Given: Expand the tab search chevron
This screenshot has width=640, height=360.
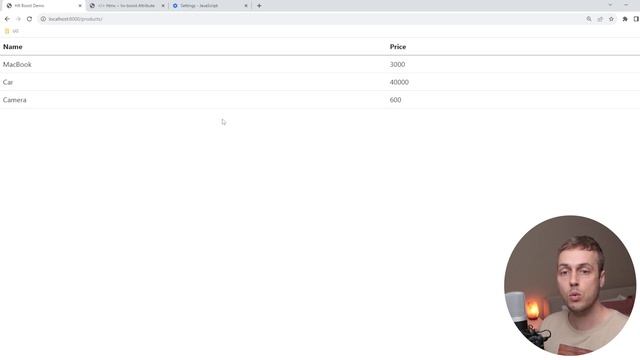Looking at the screenshot, I should pos(610,5).
